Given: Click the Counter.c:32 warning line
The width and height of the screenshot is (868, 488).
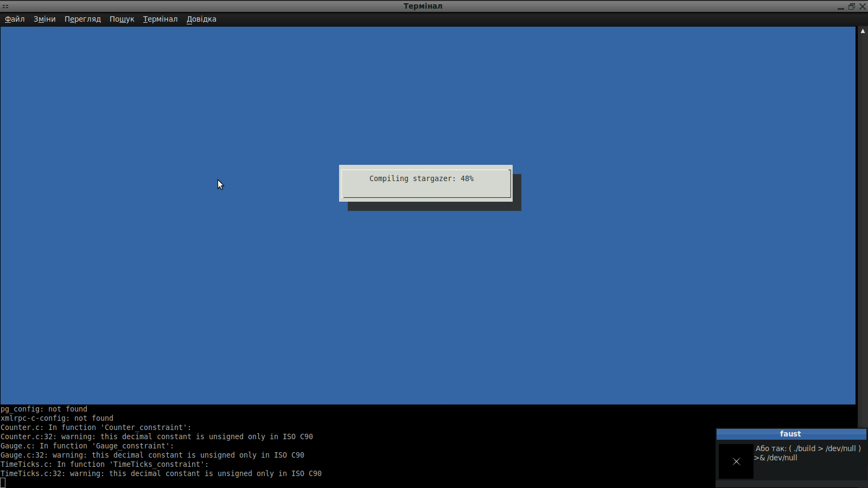Looking at the screenshot, I should point(157,436).
